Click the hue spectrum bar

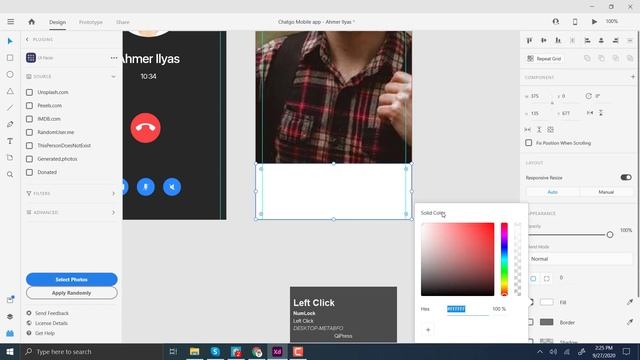(504, 259)
